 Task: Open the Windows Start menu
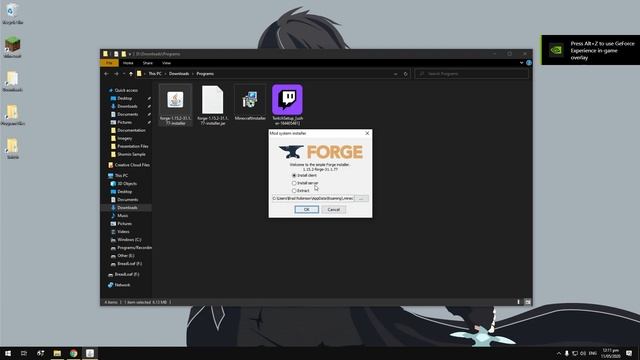pyautogui.click(x=8, y=353)
